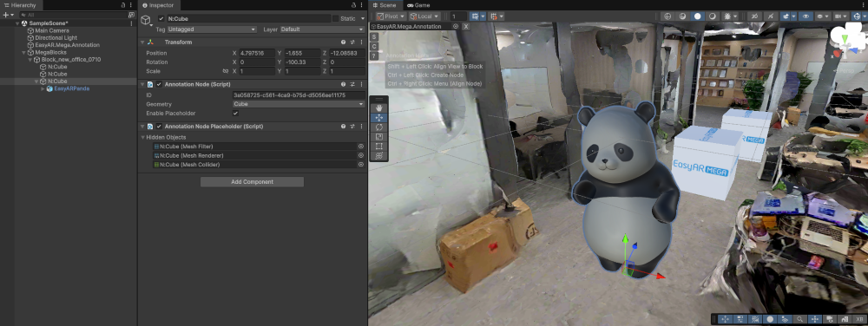This screenshot has width=868, height=326.
Task: Open the annotation hints question mark button
Action: (374, 55)
